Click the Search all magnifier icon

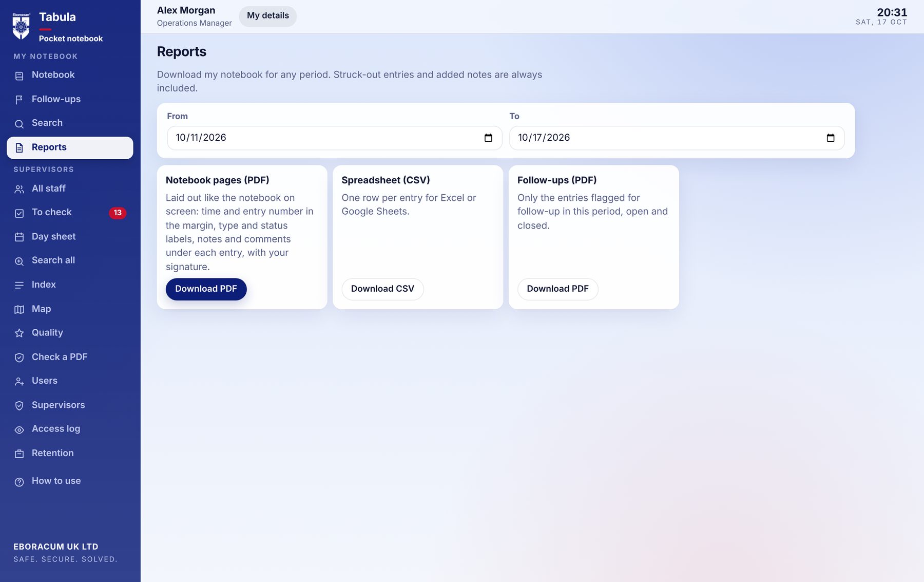click(x=20, y=261)
